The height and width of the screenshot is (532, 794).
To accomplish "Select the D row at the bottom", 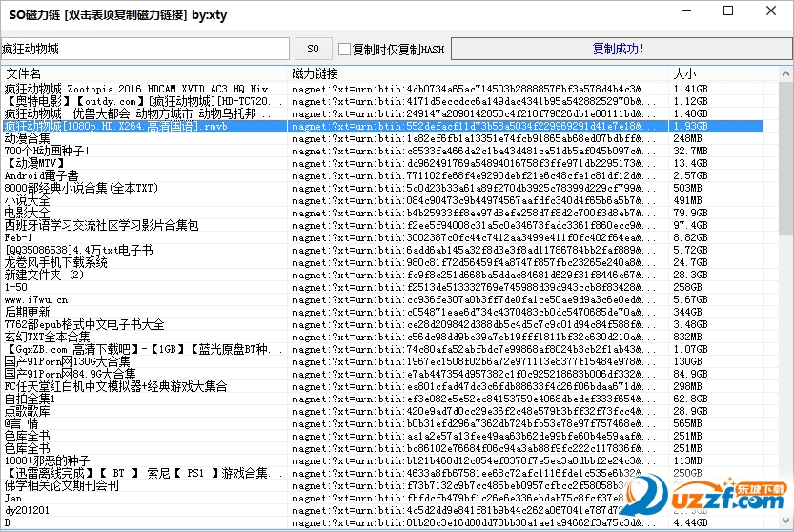I will coord(382,523).
